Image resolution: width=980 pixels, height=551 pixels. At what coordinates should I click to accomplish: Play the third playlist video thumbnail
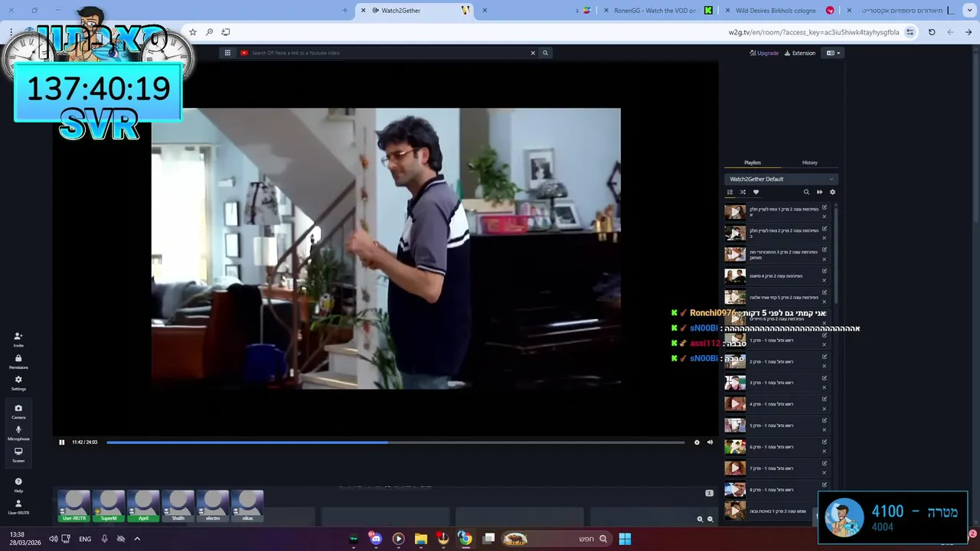pos(735,255)
